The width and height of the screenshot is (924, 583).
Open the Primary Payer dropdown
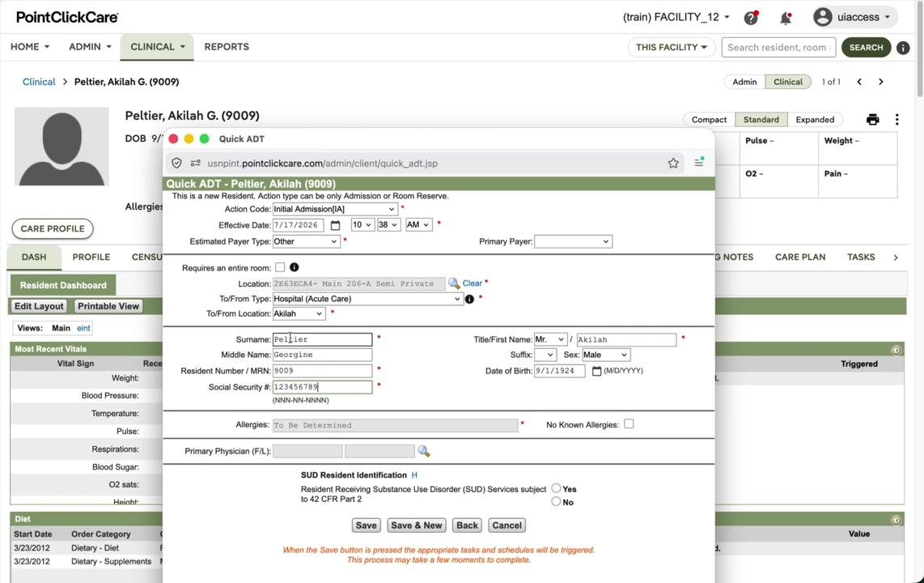[x=573, y=241]
